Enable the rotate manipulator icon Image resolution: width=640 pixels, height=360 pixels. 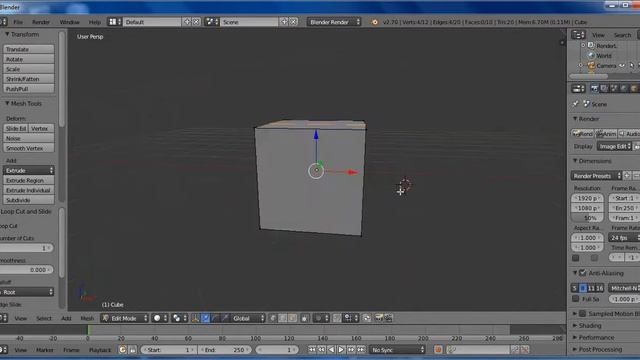[x=215, y=318]
